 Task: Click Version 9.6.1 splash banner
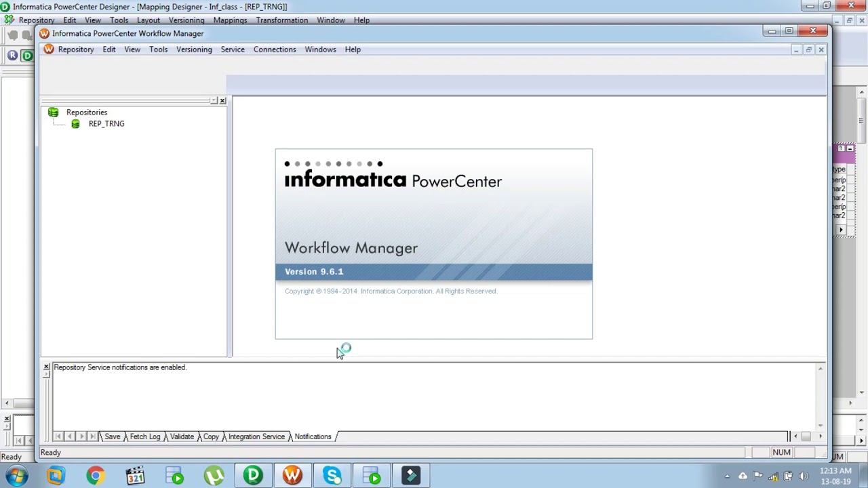[x=434, y=272]
